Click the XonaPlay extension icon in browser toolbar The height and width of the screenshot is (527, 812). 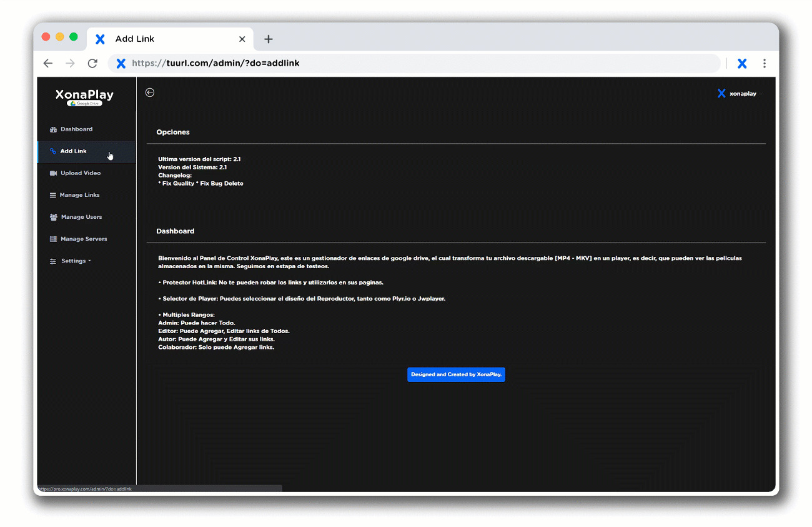(x=742, y=63)
